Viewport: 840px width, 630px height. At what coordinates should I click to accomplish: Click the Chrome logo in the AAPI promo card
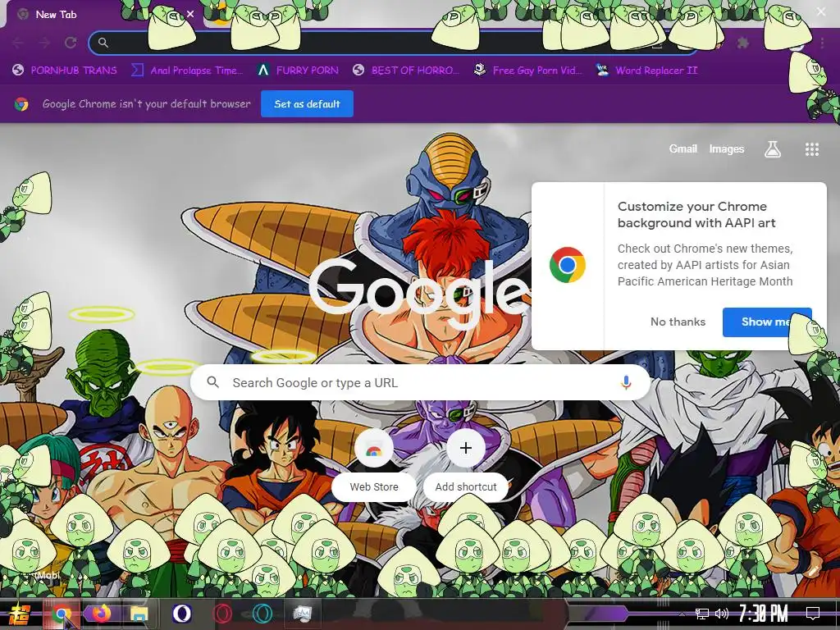tap(568, 265)
